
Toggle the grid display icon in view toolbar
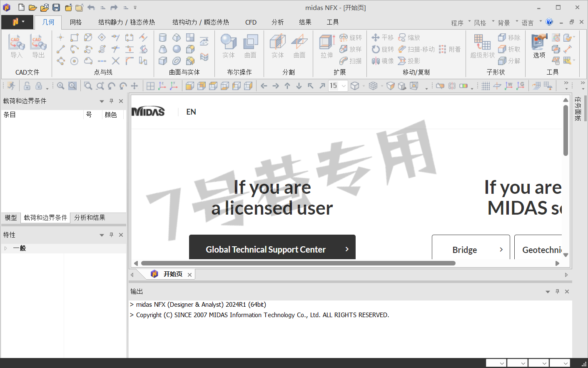point(486,86)
